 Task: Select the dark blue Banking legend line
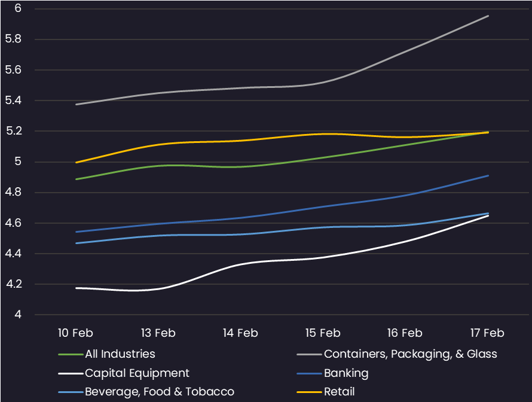click(309, 373)
